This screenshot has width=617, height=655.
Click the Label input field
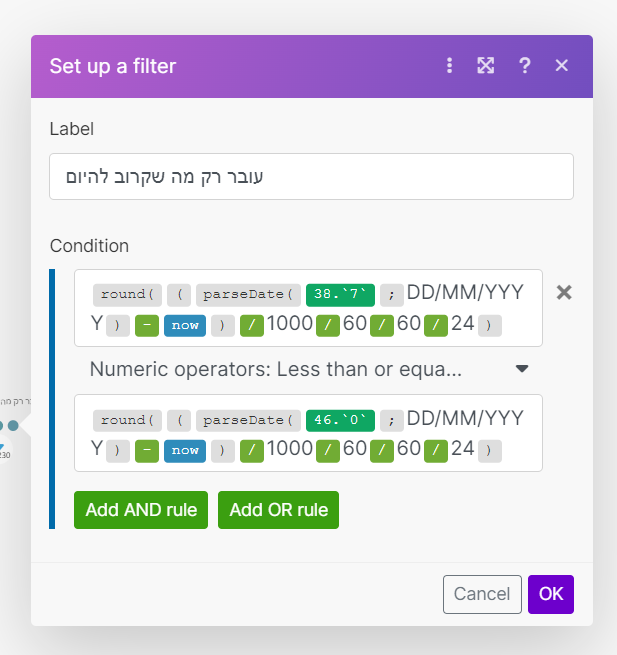click(x=311, y=176)
